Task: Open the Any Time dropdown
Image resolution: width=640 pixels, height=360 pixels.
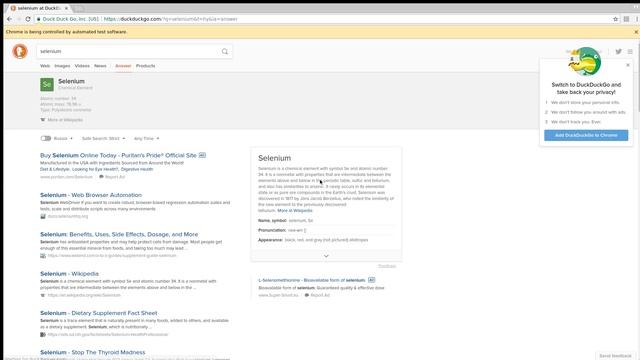Action: [147, 138]
